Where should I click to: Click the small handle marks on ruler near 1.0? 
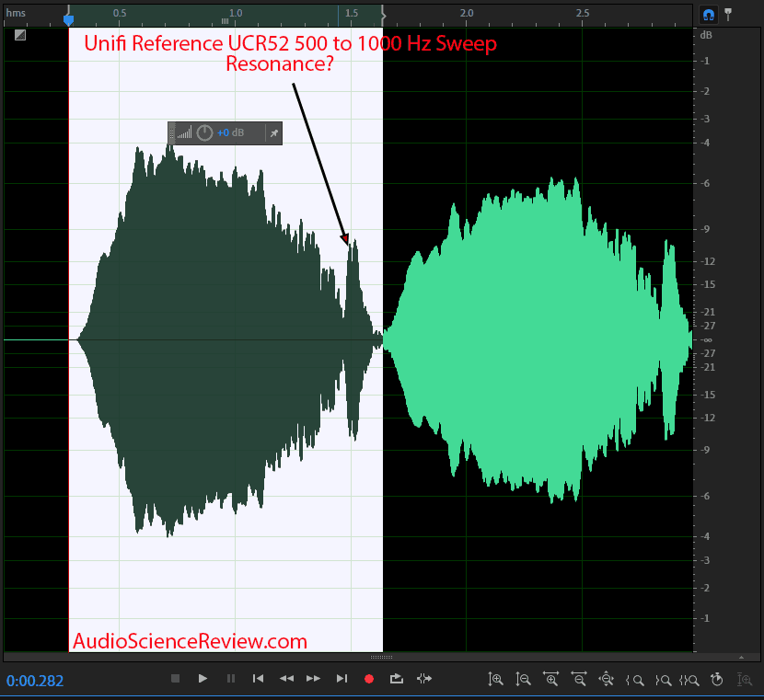226,21
